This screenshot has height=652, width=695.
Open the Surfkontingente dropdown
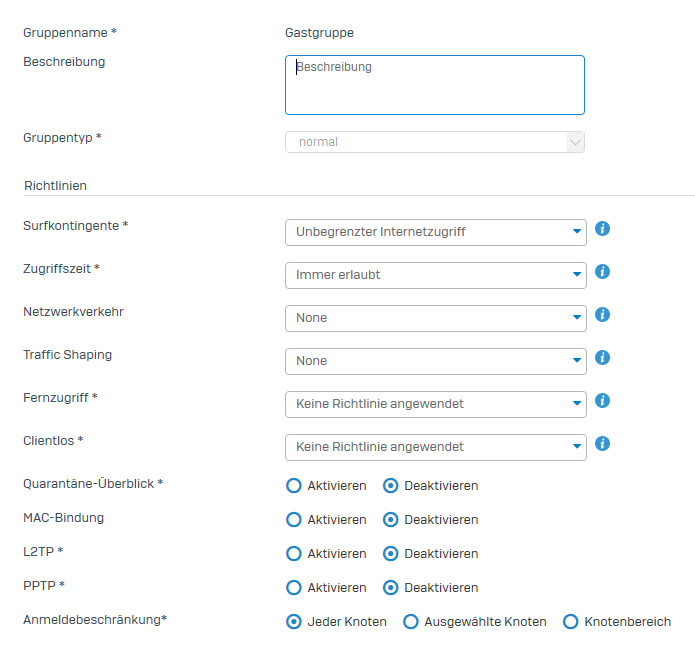[x=436, y=232]
